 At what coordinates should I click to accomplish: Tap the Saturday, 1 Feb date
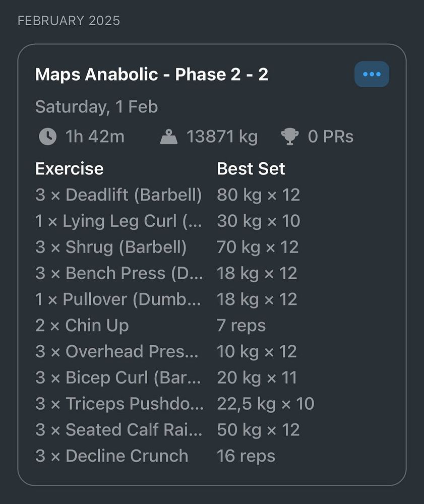point(96,107)
